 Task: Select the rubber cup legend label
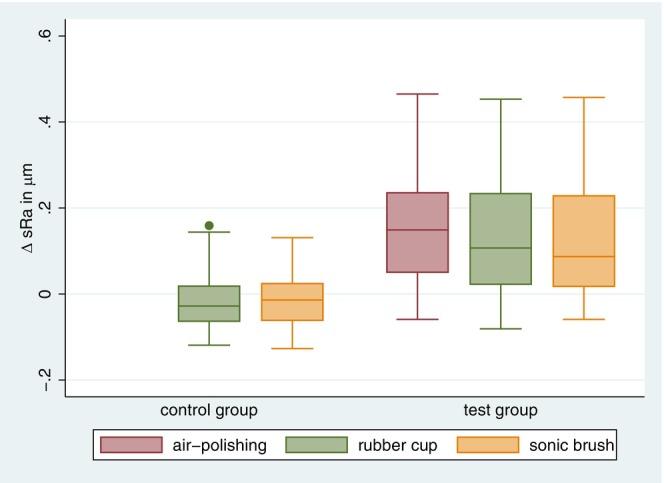(x=397, y=446)
